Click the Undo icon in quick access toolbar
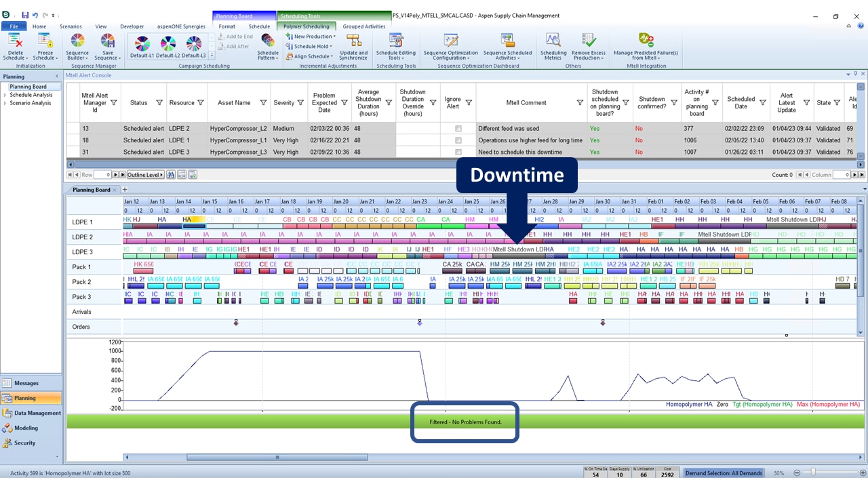 pyautogui.click(x=35, y=16)
